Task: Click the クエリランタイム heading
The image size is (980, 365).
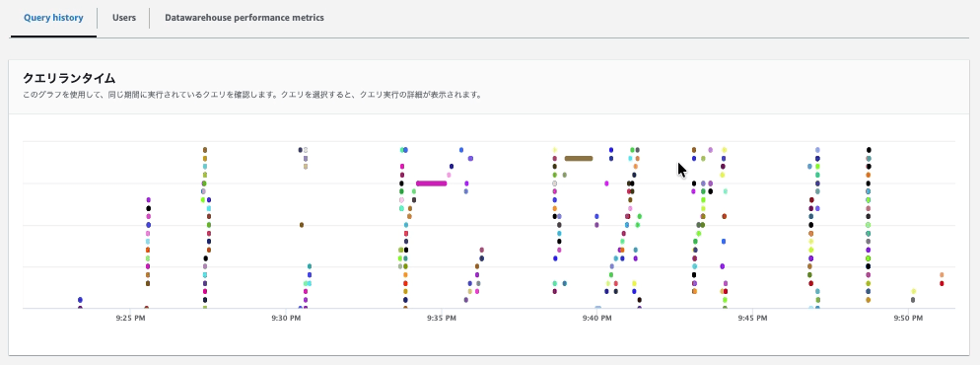Action: [69, 78]
